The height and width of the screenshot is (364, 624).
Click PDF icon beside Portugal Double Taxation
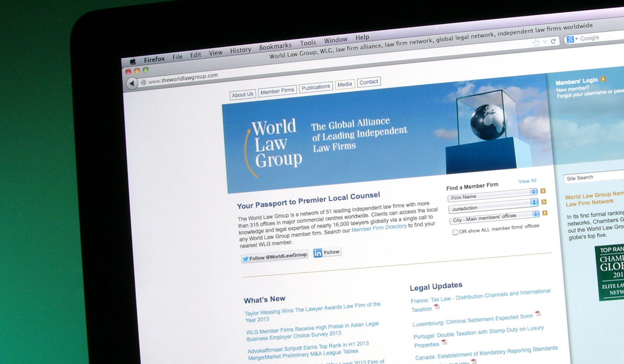pyautogui.click(x=444, y=342)
